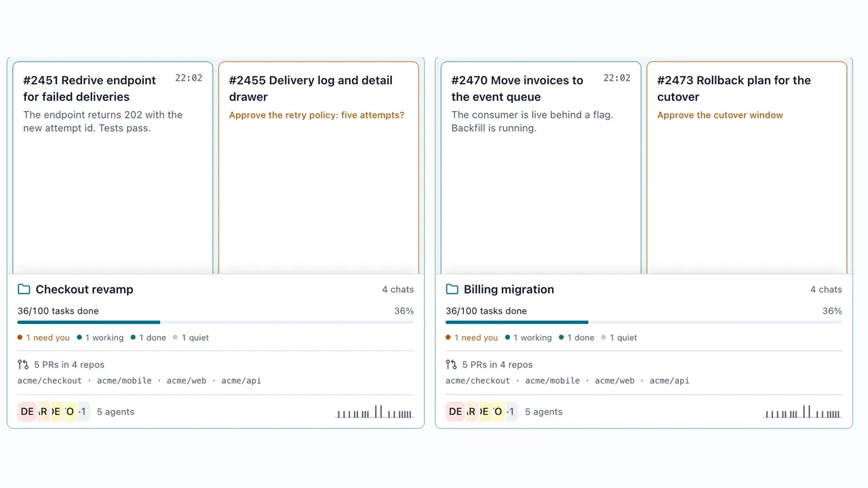
Task: Click "acme/web" repo in Billing migration
Action: coord(615,381)
